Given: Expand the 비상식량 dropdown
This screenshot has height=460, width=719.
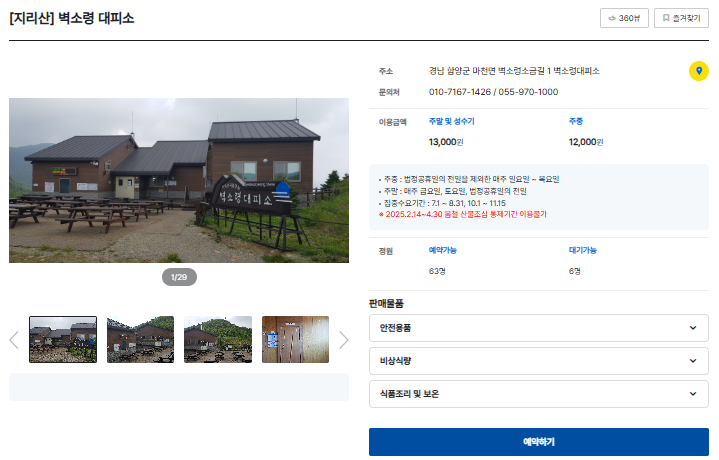Looking at the screenshot, I should click(x=539, y=361).
